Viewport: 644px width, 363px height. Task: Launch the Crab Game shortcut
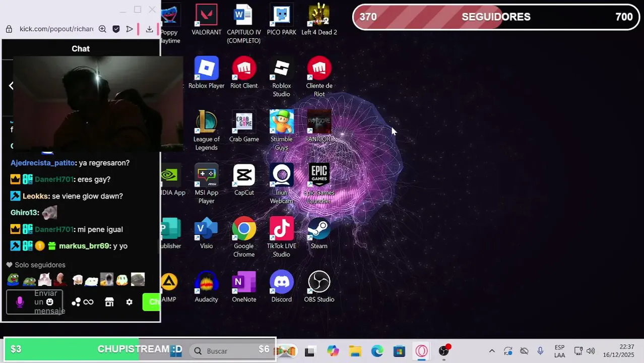click(244, 127)
